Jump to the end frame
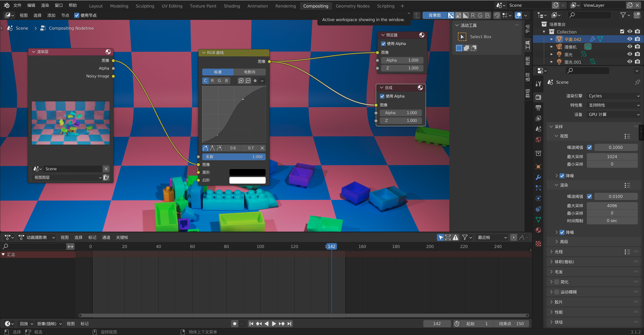644x335 pixels. coord(289,324)
